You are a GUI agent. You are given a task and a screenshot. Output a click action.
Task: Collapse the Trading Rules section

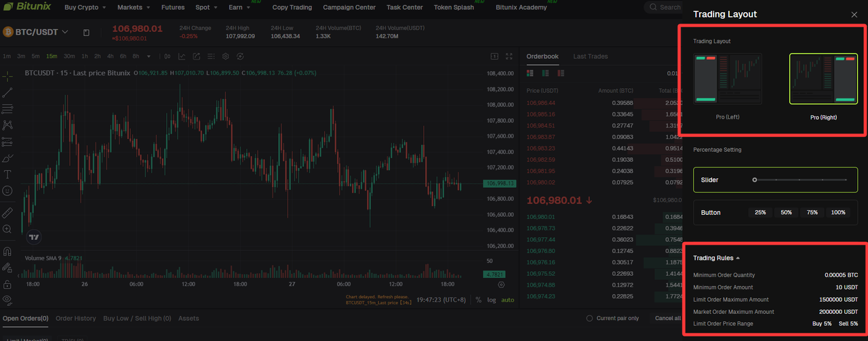(x=716, y=258)
